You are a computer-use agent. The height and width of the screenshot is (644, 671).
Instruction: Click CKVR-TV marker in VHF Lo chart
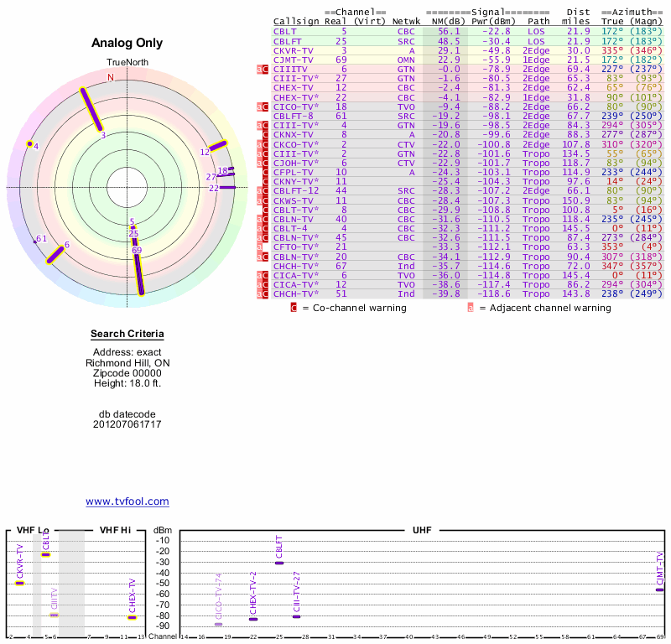coord(19,583)
